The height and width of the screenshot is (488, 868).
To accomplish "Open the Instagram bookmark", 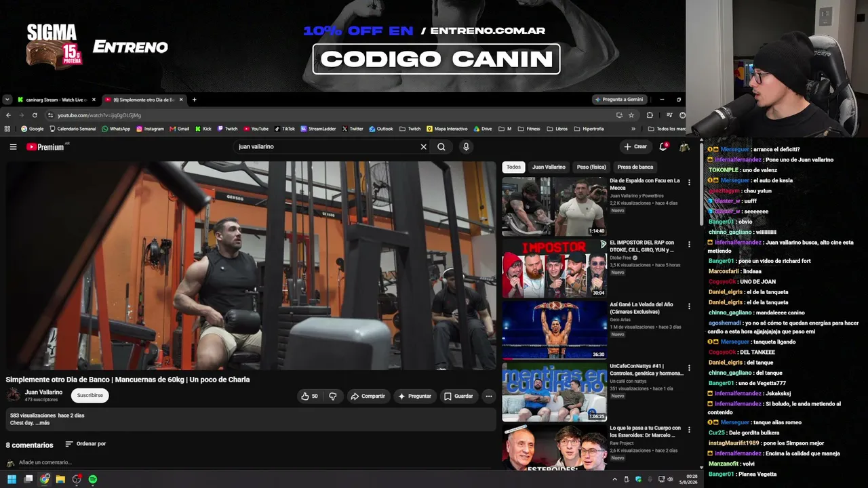I will tap(150, 129).
